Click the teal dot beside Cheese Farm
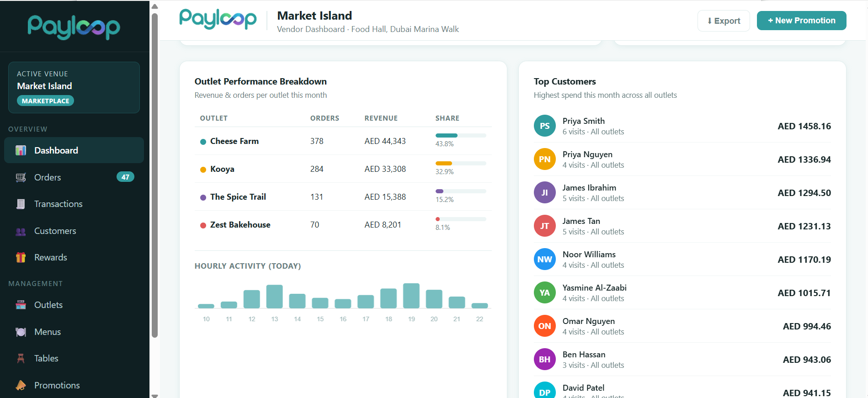 click(203, 142)
